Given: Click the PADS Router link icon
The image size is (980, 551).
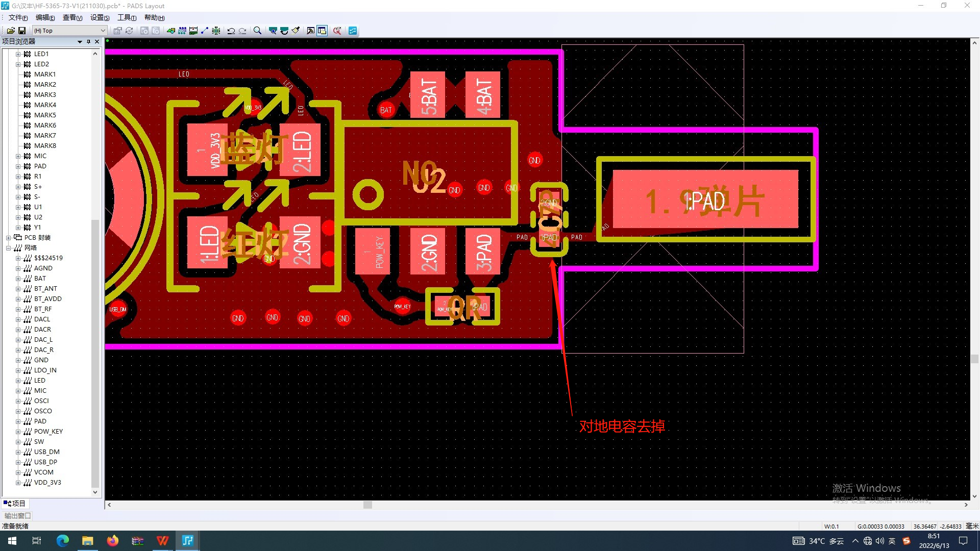Looking at the screenshot, I should click(x=353, y=31).
